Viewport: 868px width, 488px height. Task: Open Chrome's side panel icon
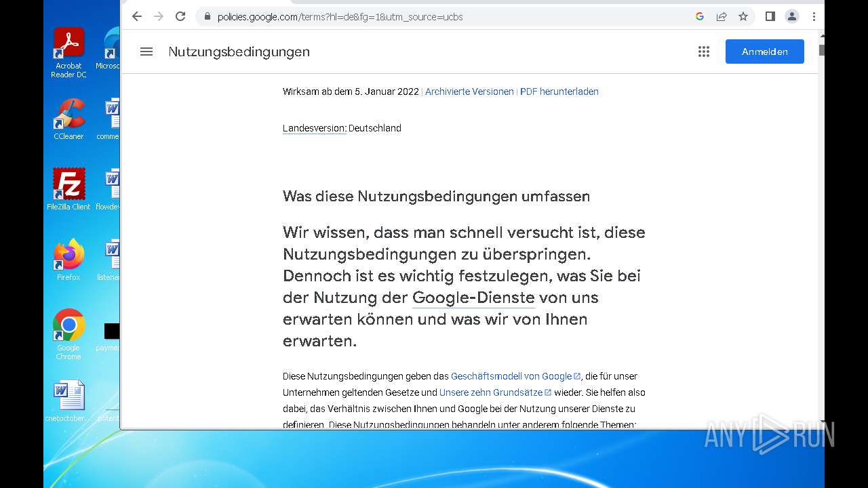pos(770,16)
